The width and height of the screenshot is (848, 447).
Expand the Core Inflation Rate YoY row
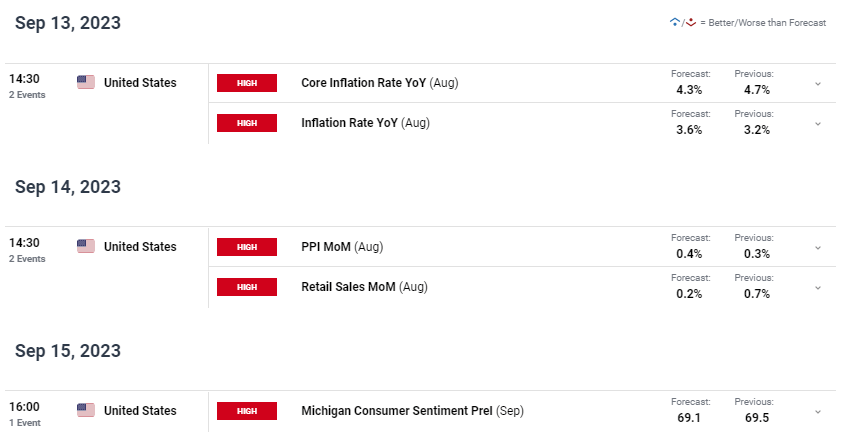818,84
